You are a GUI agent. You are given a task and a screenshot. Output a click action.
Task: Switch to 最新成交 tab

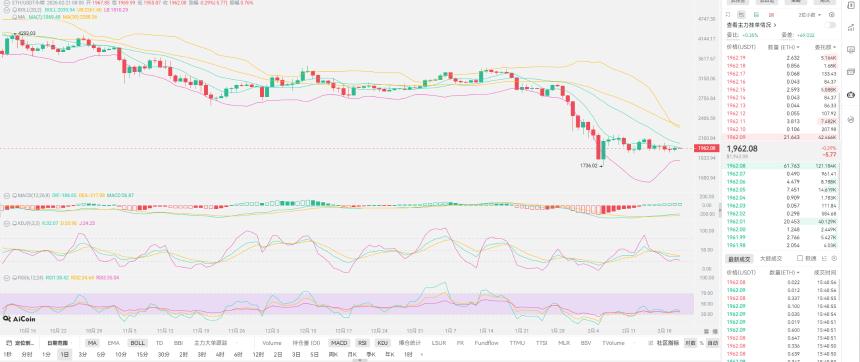pos(739,258)
